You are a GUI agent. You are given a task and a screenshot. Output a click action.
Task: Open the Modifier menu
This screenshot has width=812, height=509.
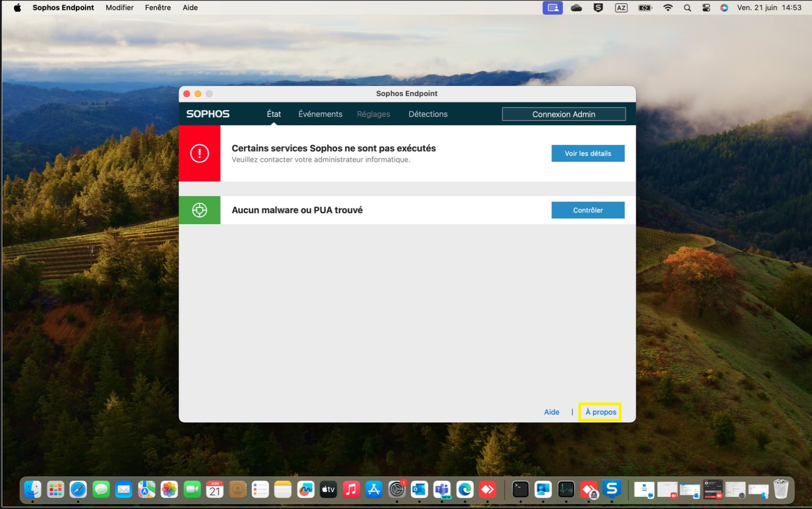coord(120,8)
